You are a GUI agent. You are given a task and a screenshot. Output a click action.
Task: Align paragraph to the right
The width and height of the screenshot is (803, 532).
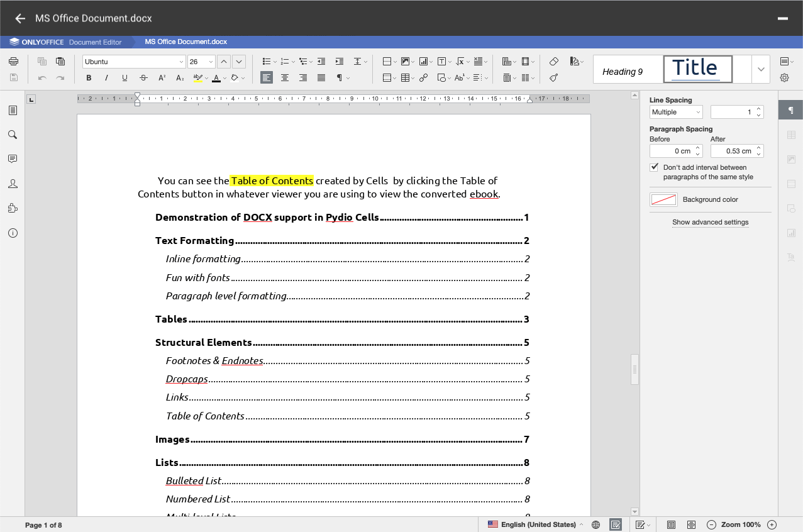303,78
